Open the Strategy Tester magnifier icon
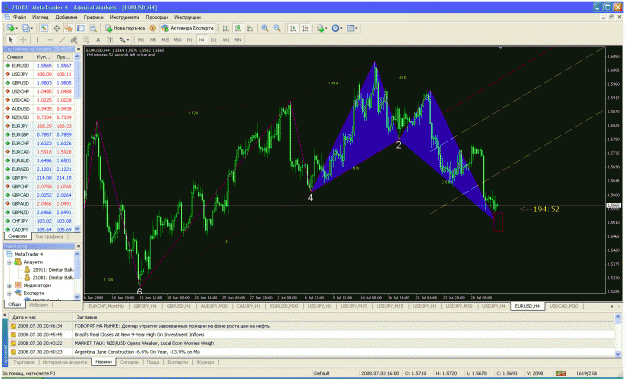Viewport: 625px width, 379px height. [x=93, y=28]
